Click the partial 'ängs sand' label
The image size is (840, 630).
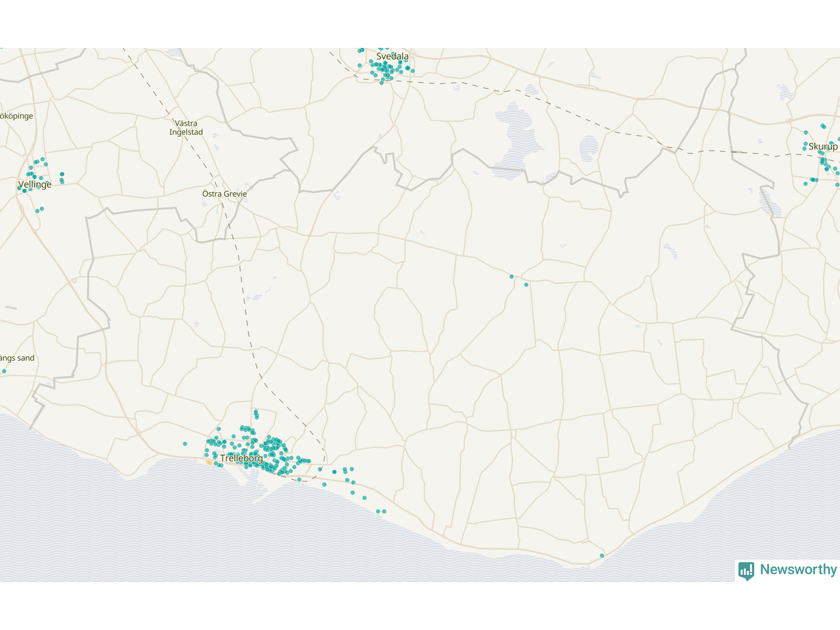pos(17,358)
